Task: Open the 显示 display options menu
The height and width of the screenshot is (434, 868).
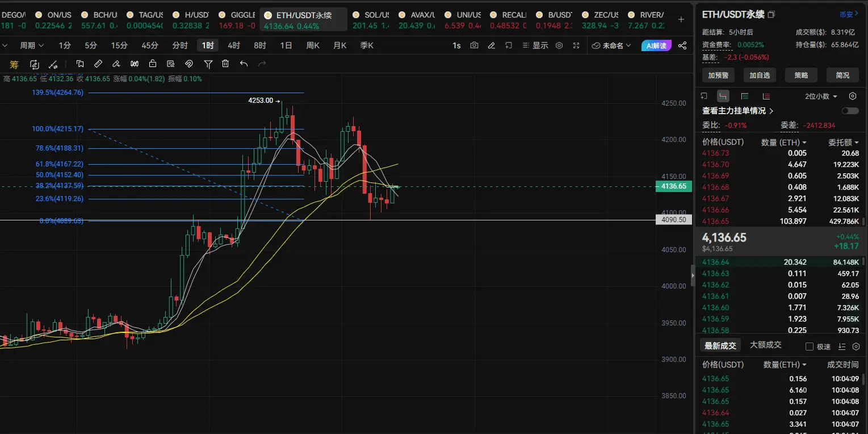Action: 536,45
